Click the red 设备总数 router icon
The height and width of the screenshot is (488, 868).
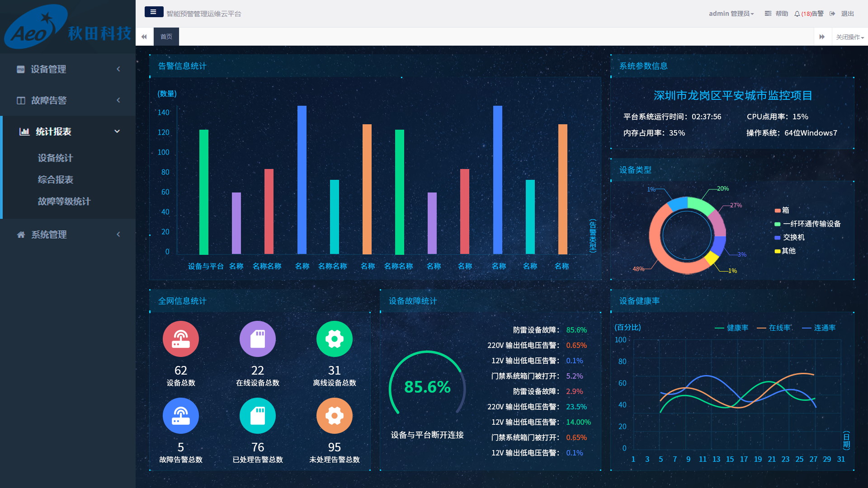tap(181, 339)
